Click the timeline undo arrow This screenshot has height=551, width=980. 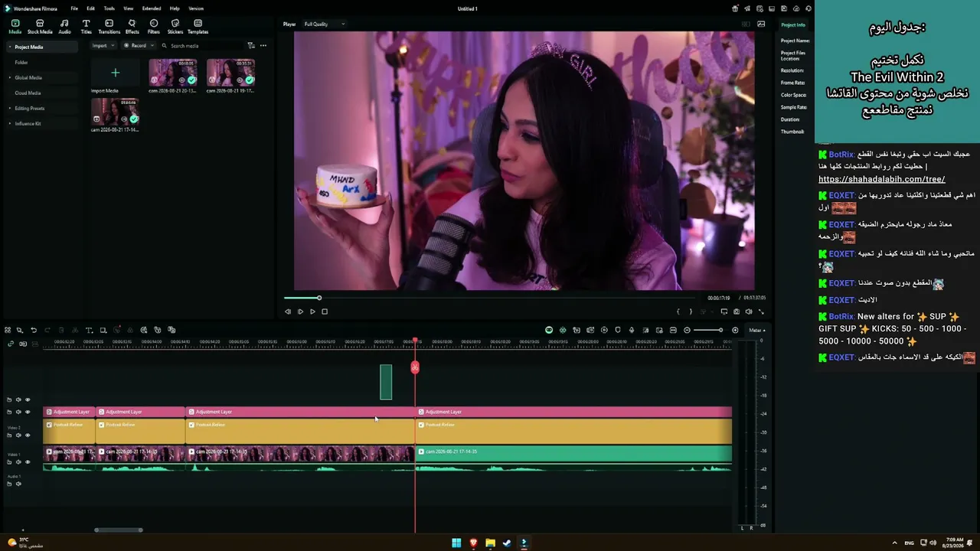pos(34,330)
